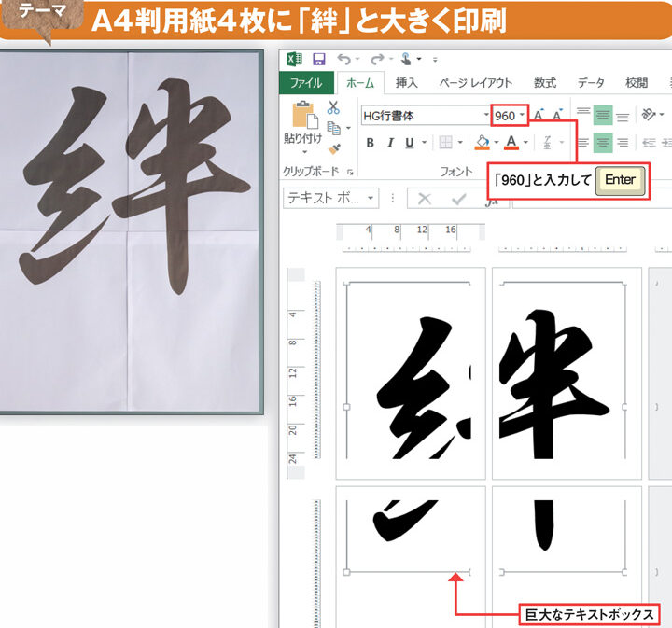Open the undo history dropdown arrow
Viewport: 672px width, 628px height.
point(357,59)
